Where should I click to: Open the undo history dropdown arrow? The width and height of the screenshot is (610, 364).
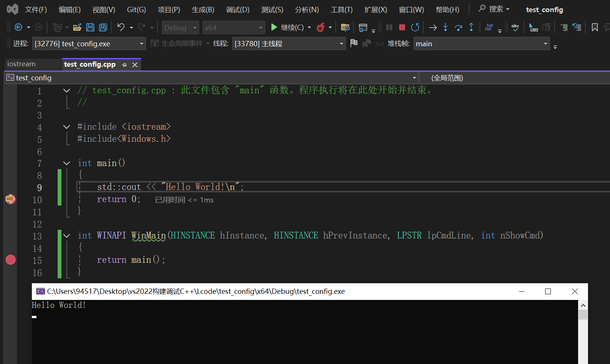131,27
